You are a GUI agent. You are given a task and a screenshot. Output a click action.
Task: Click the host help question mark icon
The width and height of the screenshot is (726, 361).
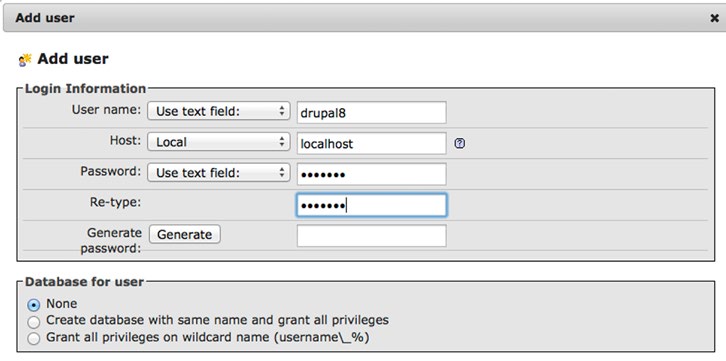click(459, 143)
